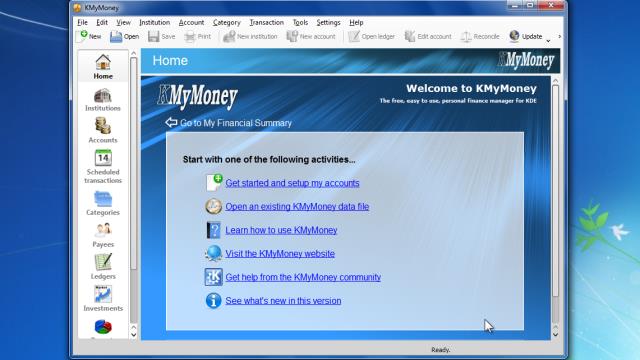Click the back arrow icon before Financial Summary
The width and height of the screenshot is (640, 360).
tap(171, 122)
